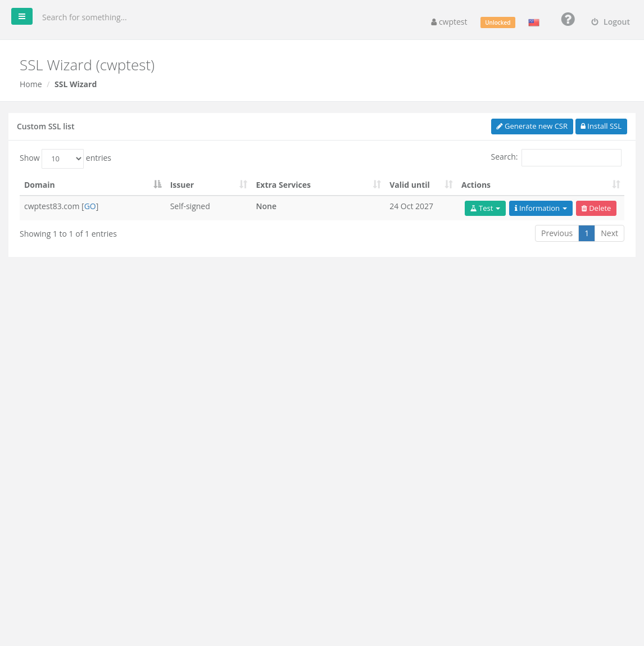Go to the Previous page
This screenshot has width=644, height=646.
coord(557,233)
